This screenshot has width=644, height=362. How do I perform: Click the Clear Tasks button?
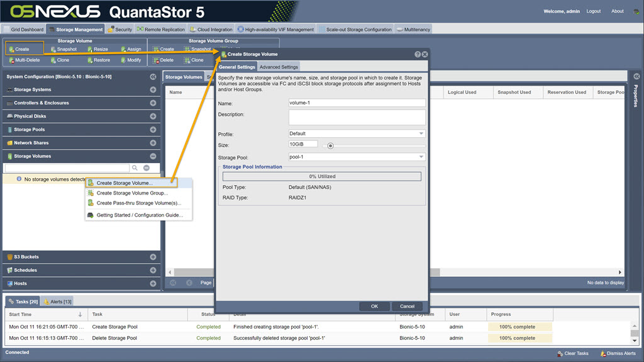[x=573, y=353]
